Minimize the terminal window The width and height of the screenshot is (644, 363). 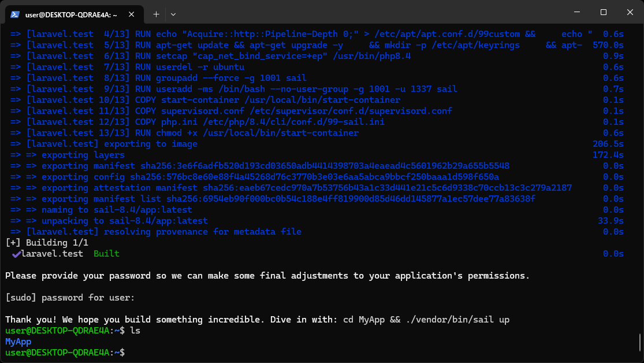577,12
